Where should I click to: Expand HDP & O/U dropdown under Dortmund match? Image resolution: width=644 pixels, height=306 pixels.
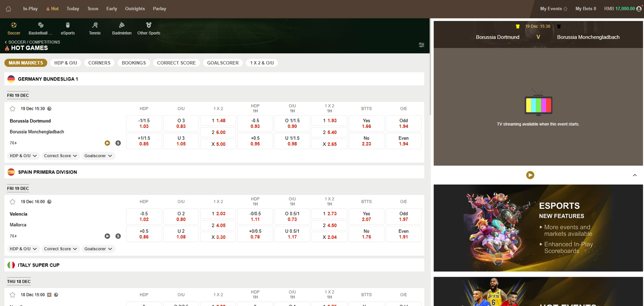tap(23, 156)
